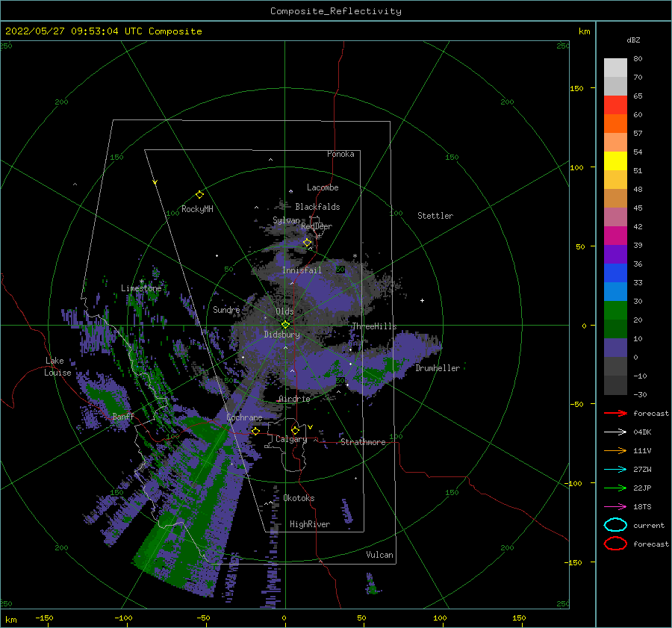
Task: Click the Limestone label
Action: pyautogui.click(x=141, y=288)
